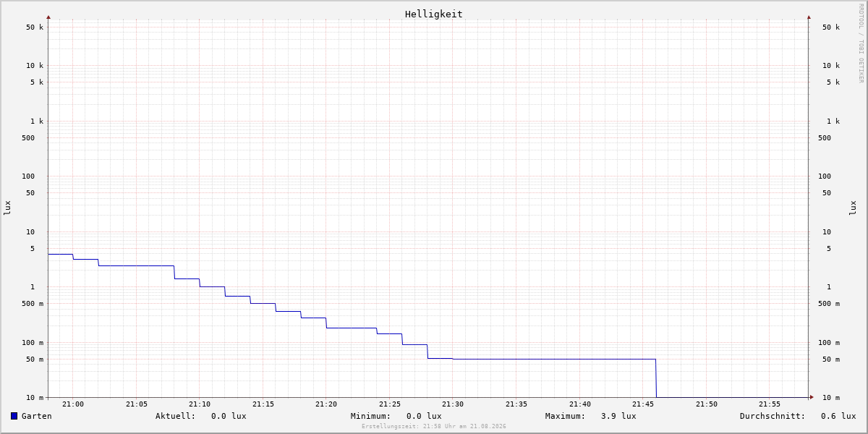Image resolution: width=868 pixels, height=434 pixels.
Task: Click the 21:30 time axis label
Action: pos(453,404)
